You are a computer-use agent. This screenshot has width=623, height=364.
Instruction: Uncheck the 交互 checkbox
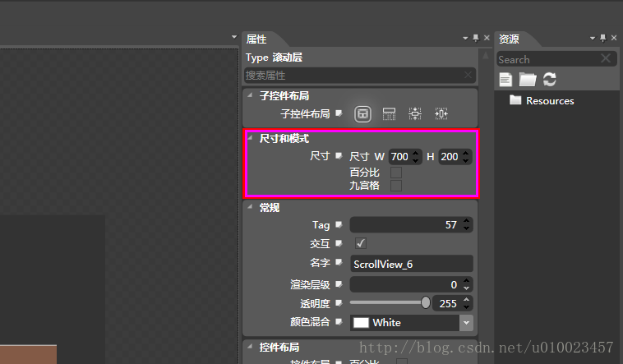click(361, 243)
